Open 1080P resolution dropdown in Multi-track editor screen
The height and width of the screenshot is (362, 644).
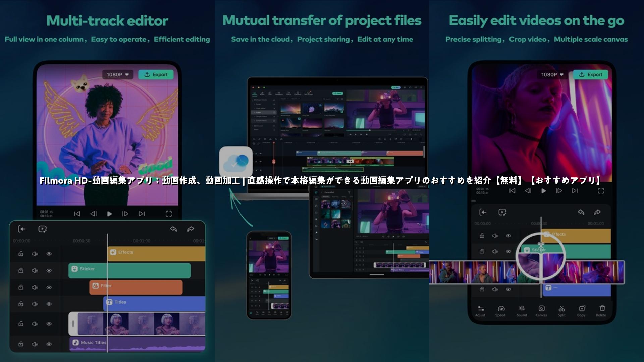[118, 74]
